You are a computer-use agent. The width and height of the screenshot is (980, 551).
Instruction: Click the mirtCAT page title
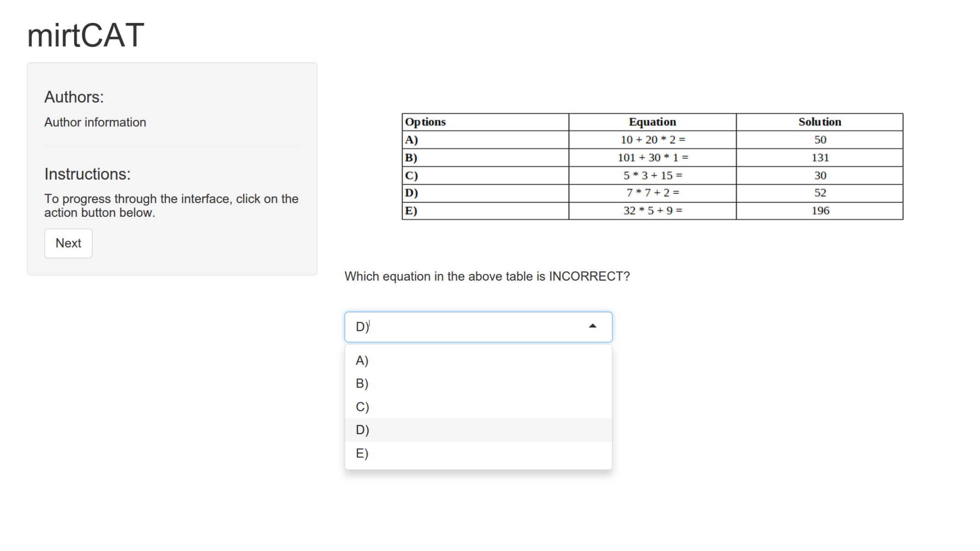tap(86, 35)
